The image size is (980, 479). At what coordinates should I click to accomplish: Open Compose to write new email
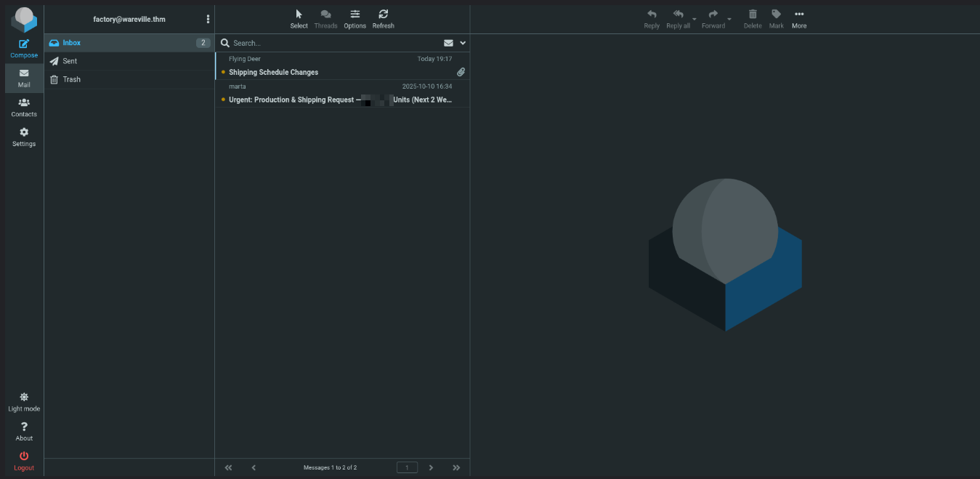point(24,48)
